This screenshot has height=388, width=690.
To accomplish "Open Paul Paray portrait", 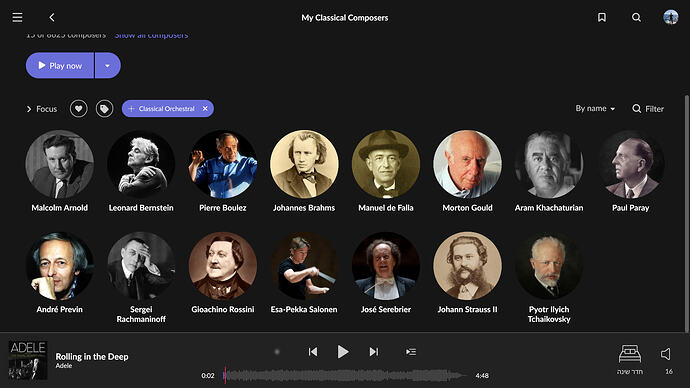I will (631, 164).
